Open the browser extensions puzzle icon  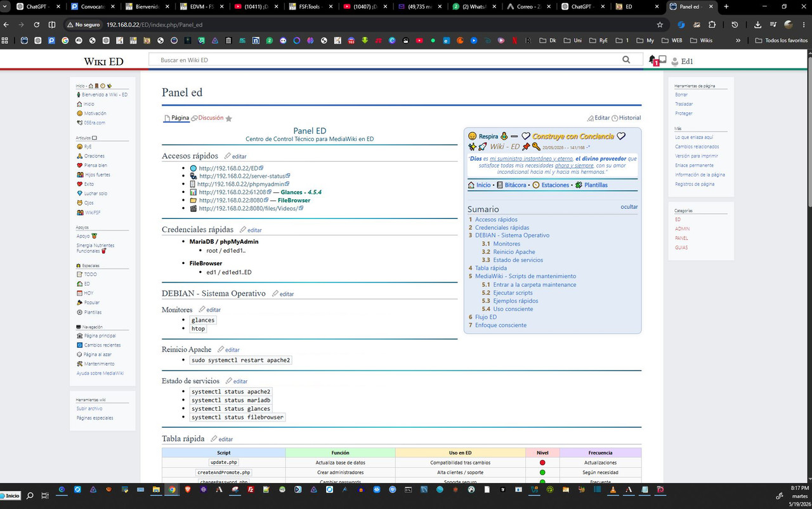click(712, 25)
